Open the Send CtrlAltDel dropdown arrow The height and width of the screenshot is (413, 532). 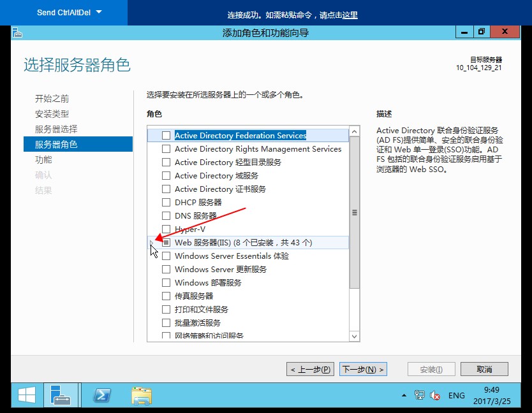click(x=99, y=12)
